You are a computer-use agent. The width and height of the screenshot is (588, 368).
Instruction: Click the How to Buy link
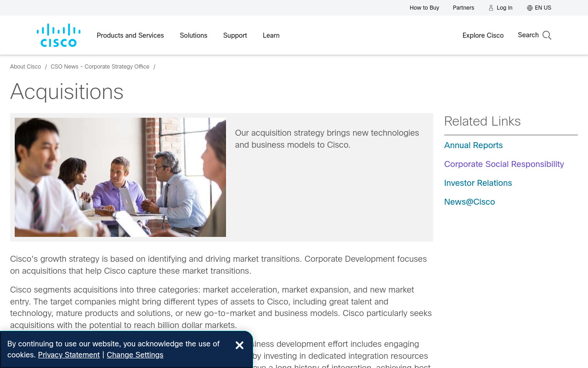424,8
